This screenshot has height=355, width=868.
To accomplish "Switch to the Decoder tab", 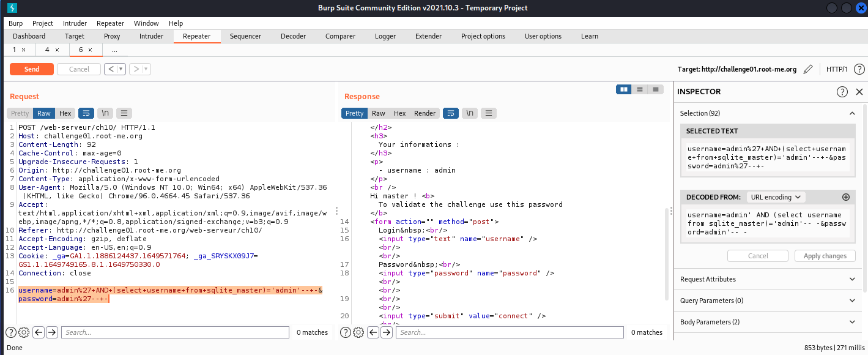I will 293,36.
